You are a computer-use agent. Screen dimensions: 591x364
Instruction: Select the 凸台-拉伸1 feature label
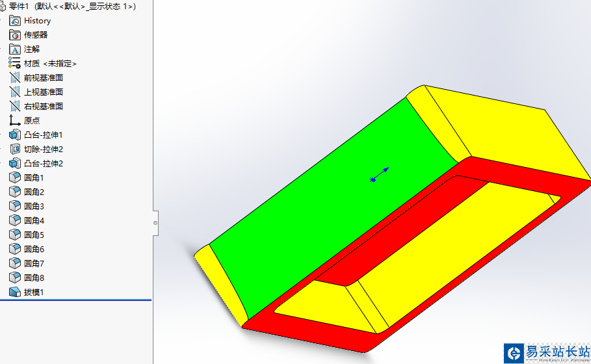44,135
